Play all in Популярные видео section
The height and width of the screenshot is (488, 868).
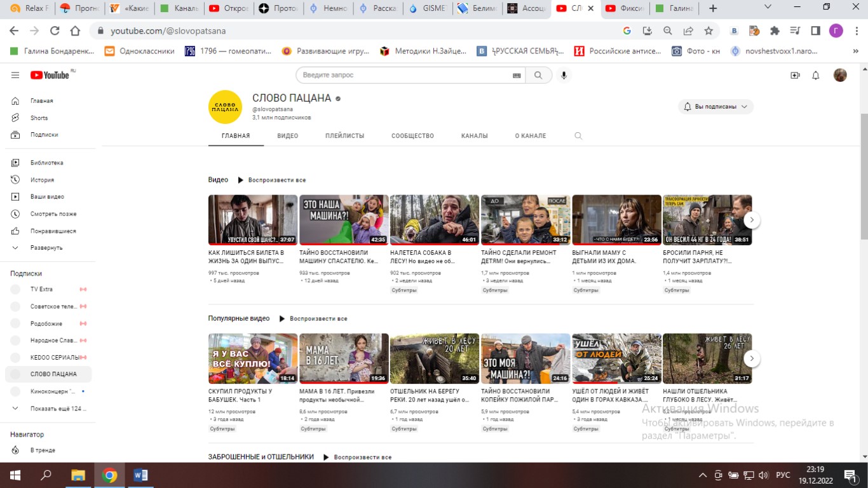pyautogui.click(x=313, y=319)
